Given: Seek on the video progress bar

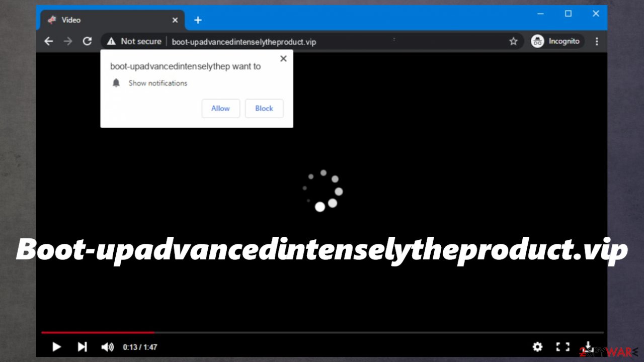Looking at the screenshot, I should pyautogui.click(x=322, y=332).
